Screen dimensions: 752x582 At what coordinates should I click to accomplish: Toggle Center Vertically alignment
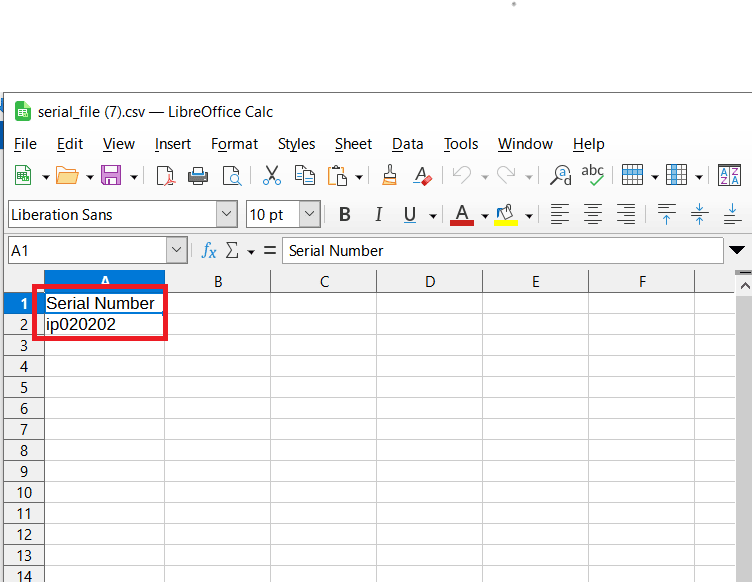699,214
